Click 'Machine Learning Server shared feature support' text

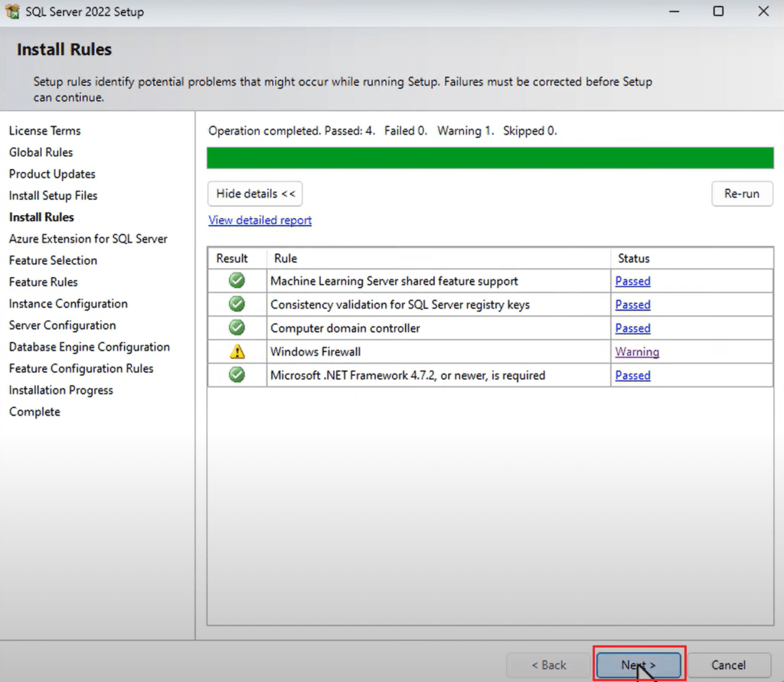[x=394, y=281]
